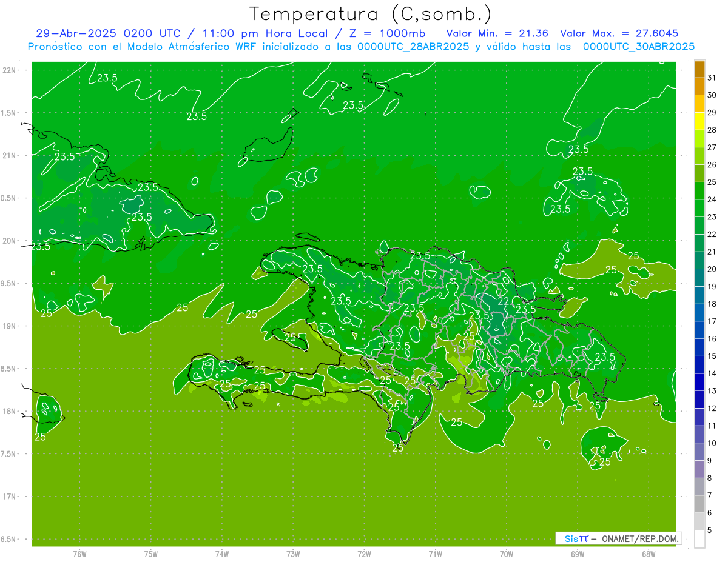Click the 'Temperatura (C,somb.)' title
728x562 pixels.
370,14
